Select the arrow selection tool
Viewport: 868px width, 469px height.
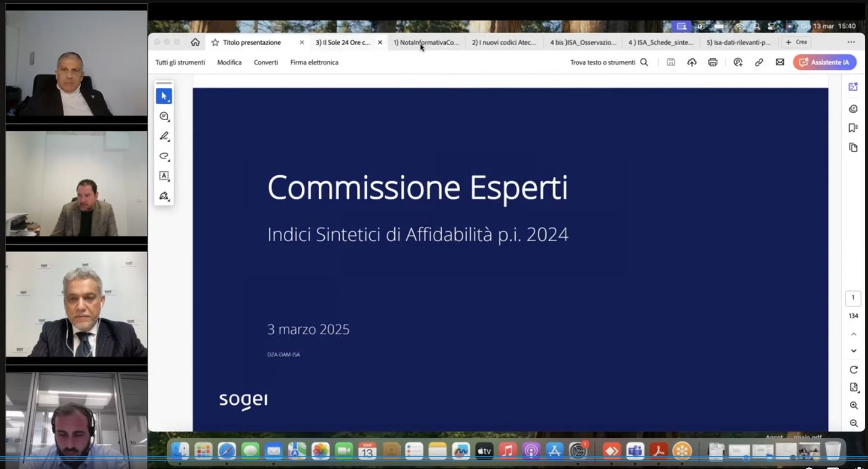point(164,96)
